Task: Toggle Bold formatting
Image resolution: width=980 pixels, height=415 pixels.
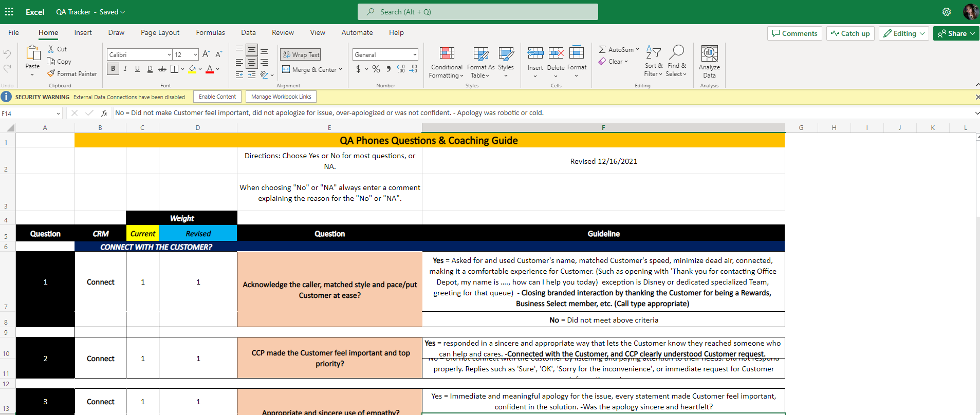Action: tap(113, 69)
